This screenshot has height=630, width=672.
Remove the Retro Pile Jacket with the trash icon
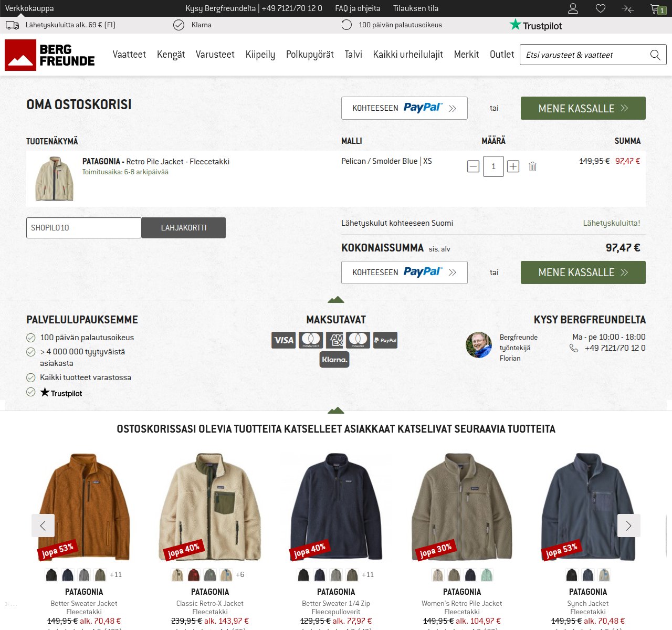point(532,166)
